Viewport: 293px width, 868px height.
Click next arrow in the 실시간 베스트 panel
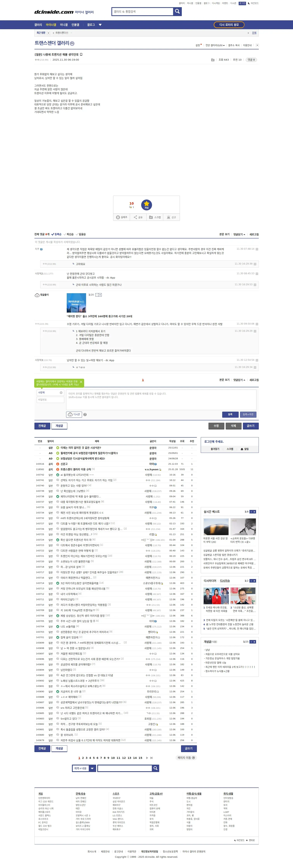pyautogui.click(x=254, y=512)
